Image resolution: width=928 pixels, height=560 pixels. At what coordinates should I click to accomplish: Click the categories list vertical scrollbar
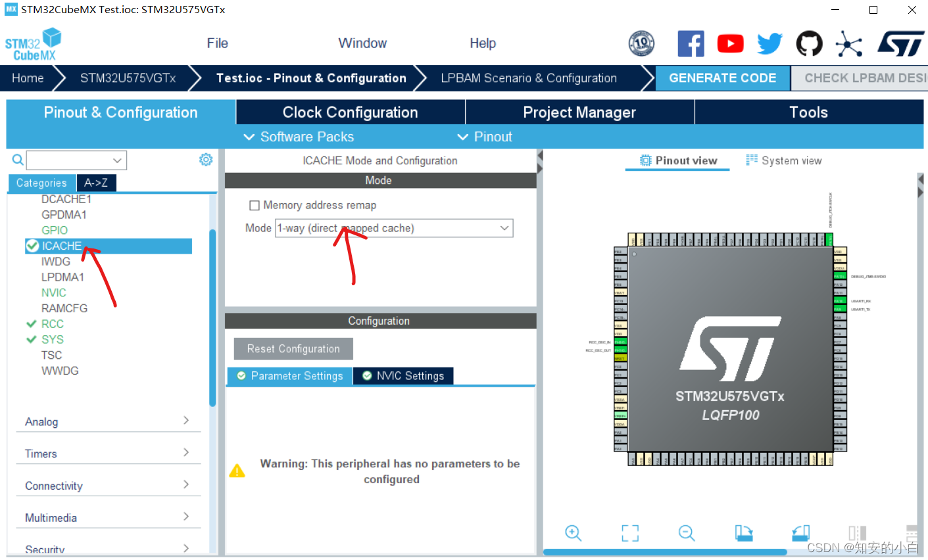(x=212, y=318)
